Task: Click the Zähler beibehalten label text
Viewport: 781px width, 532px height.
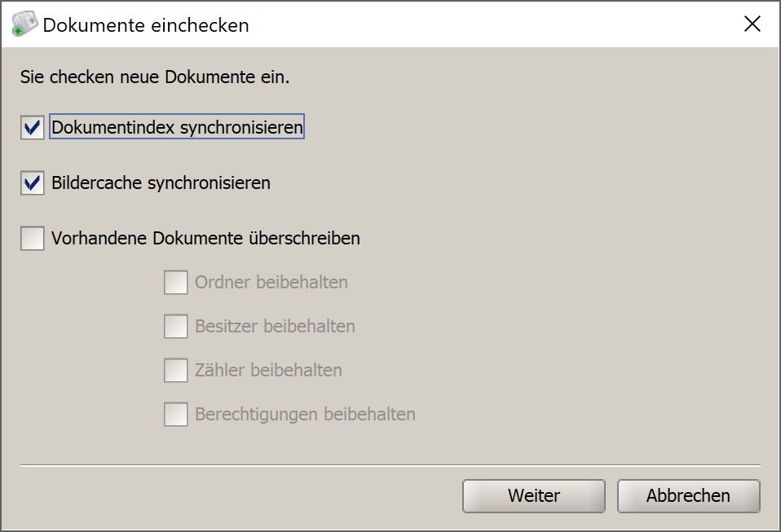Action: coord(268,370)
